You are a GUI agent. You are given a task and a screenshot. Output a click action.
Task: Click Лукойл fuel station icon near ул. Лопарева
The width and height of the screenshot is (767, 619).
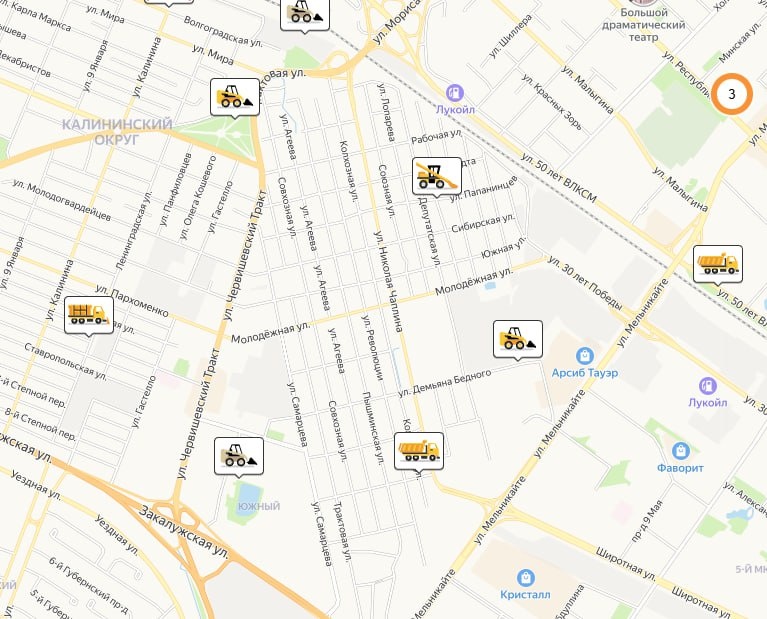(455, 92)
